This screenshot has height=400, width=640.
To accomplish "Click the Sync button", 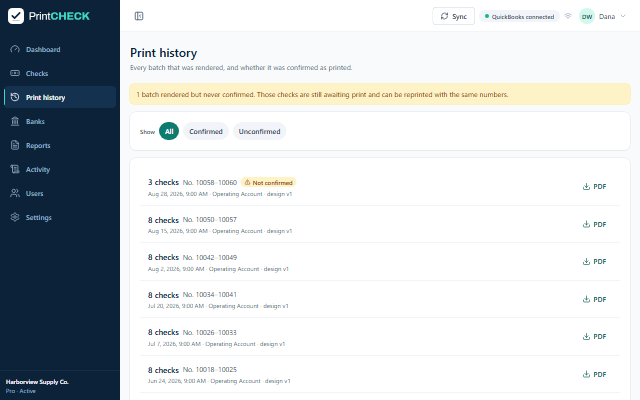I will point(453,16).
